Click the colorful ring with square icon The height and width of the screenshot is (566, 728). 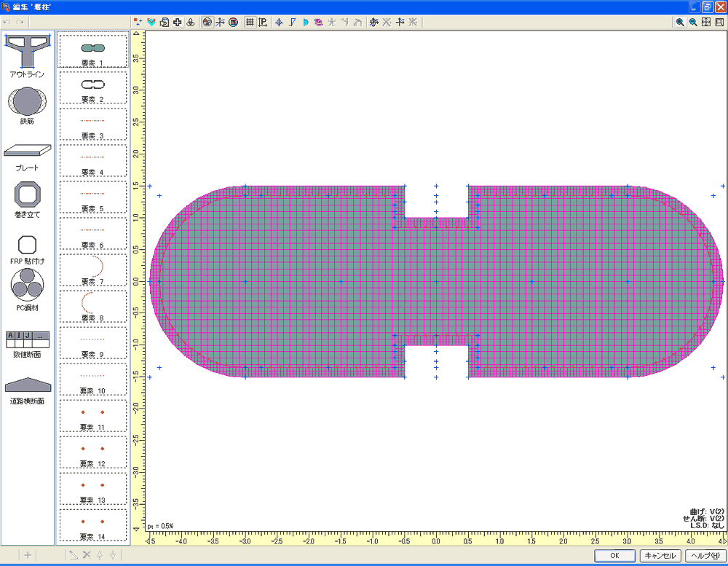[x=234, y=22]
